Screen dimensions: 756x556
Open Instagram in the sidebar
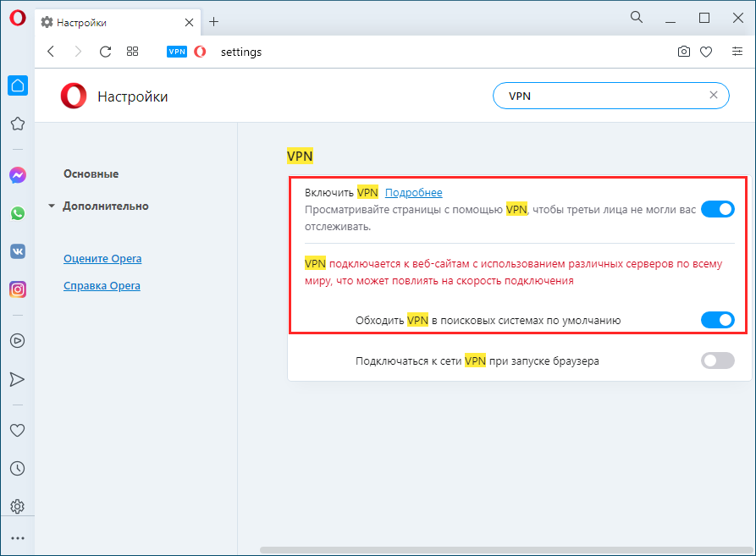(x=18, y=289)
